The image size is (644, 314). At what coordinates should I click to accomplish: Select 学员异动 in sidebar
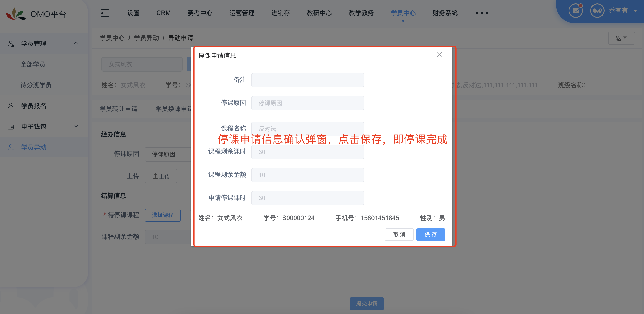click(x=34, y=147)
